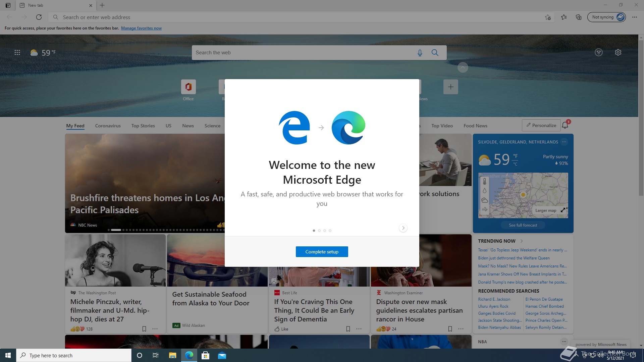Bookmark the Dispute over mask guidelines article
This screenshot has width=644, height=362.
[450, 329]
